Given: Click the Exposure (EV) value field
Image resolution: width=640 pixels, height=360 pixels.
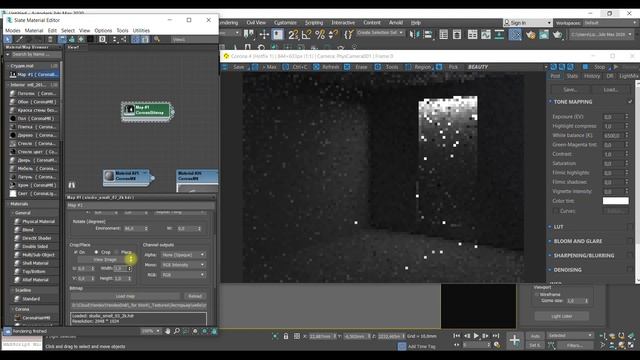Looking at the screenshot, I should pos(614,117).
